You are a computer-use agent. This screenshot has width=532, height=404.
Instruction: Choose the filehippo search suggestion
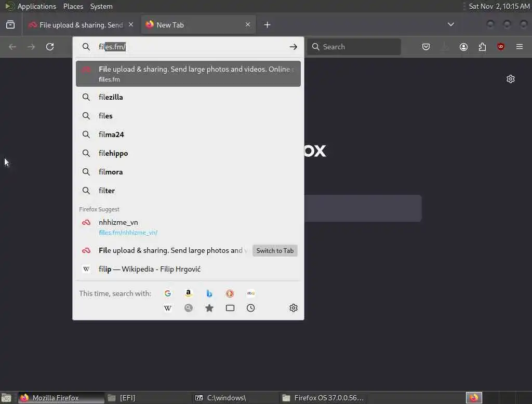pos(188,153)
